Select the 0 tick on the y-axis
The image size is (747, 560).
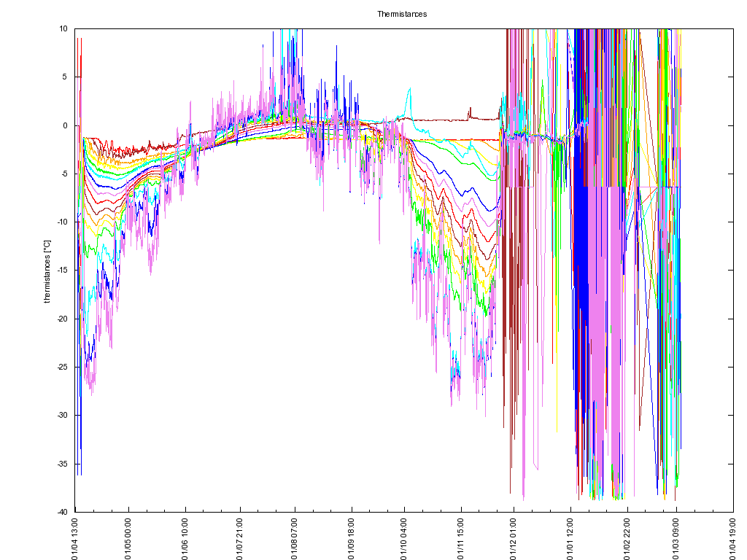click(x=66, y=125)
